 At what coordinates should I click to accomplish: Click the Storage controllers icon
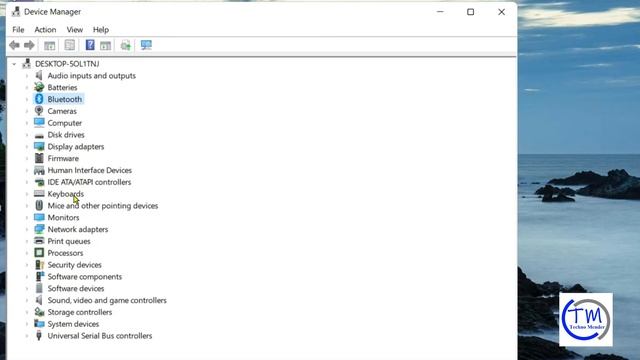click(x=39, y=312)
